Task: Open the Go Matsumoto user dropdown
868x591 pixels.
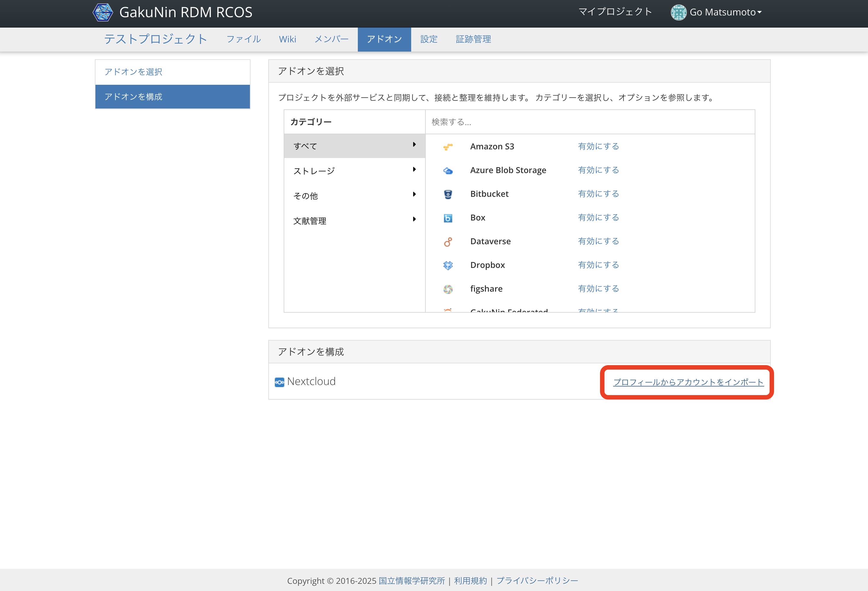Action: point(725,12)
